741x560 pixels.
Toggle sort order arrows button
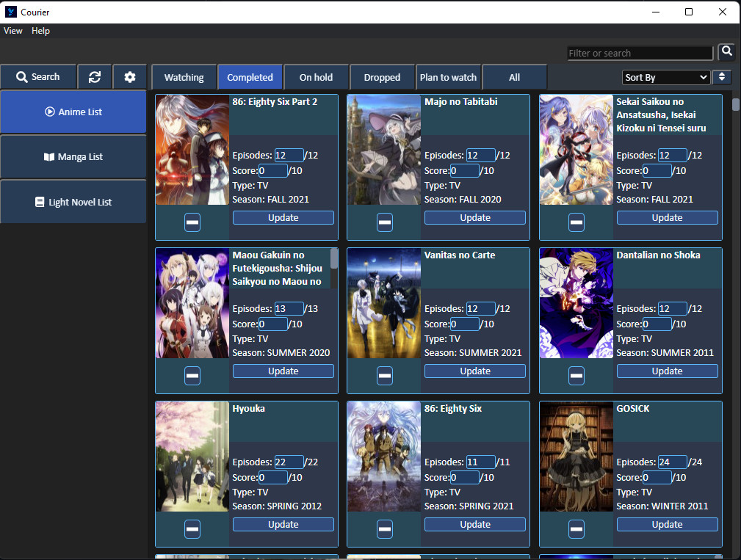722,77
